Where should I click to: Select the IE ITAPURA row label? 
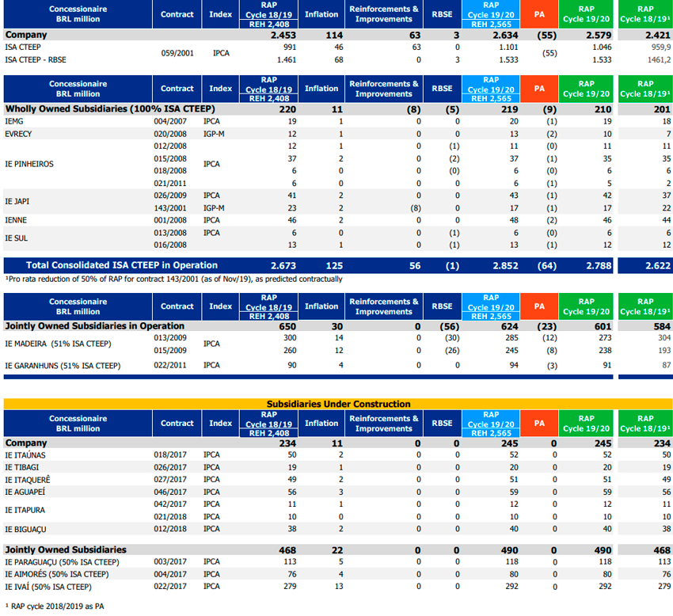tap(25, 510)
